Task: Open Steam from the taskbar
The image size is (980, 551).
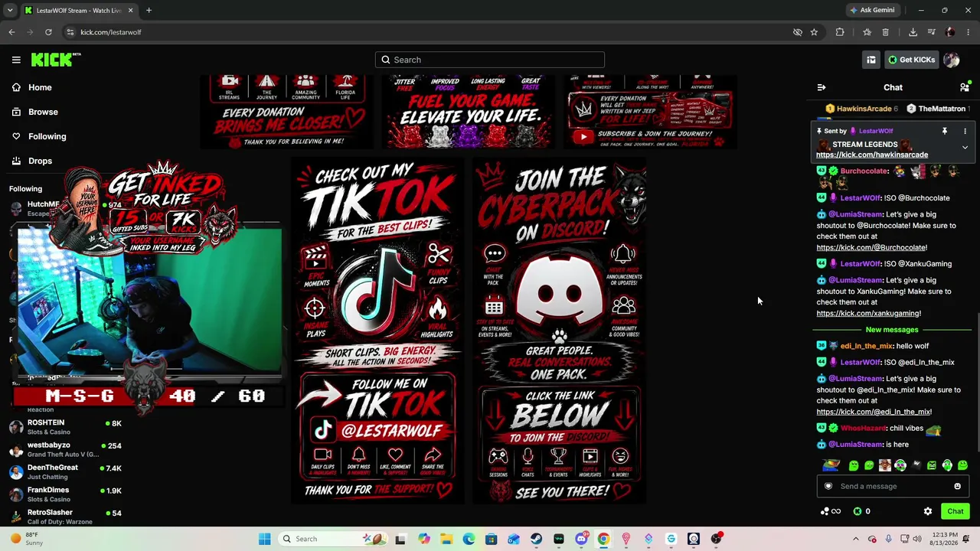Action: (x=536, y=539)
